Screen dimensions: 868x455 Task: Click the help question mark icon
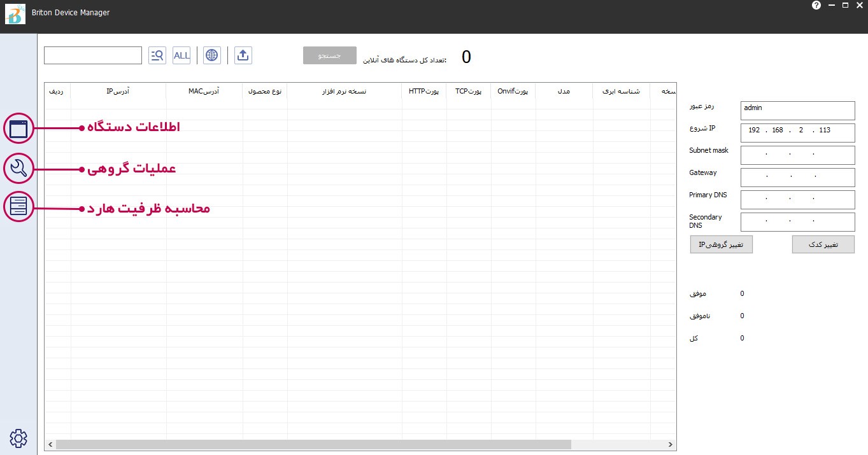click(x=816, y=5)
